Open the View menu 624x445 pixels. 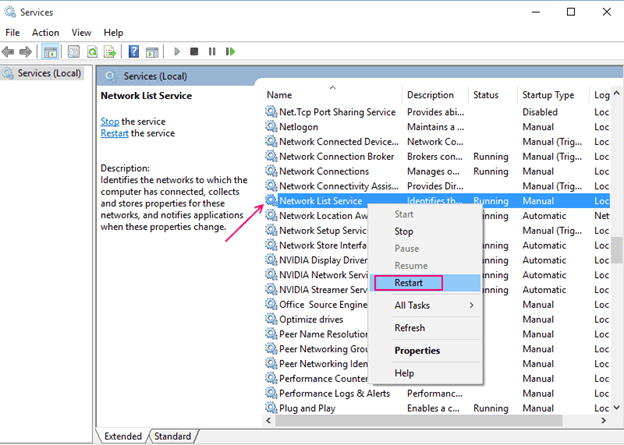coord(81,33)
